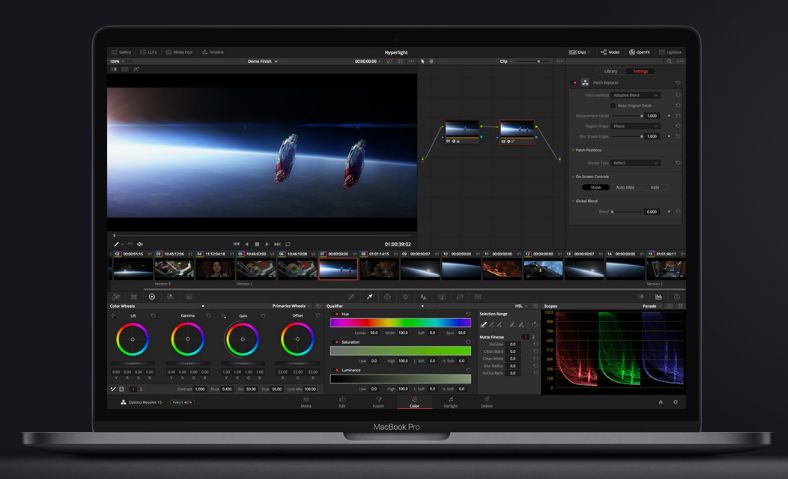Image resolution: width=788 pixels, height=479 pixels.
Task: Collapse the On-Screen Controls section
Action: tap(590, 176)
